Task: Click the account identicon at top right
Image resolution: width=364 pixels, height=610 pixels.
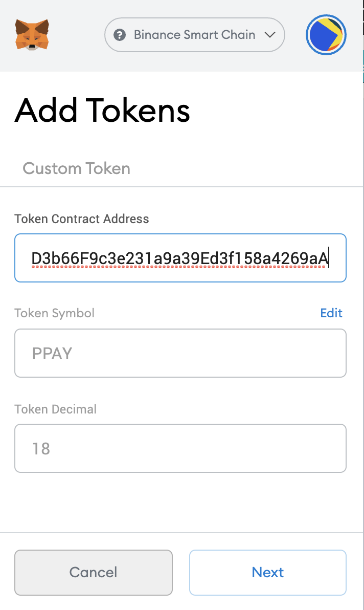Action: (326, 35)
